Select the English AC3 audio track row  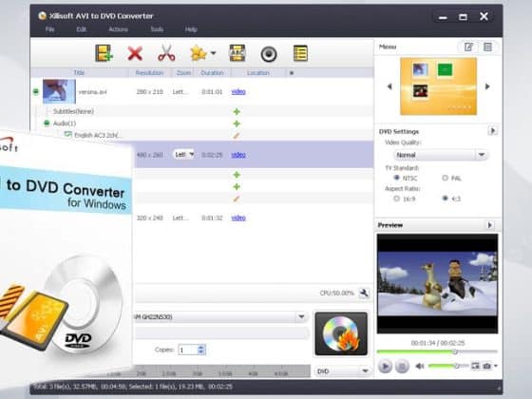click(x=201, y=135)
